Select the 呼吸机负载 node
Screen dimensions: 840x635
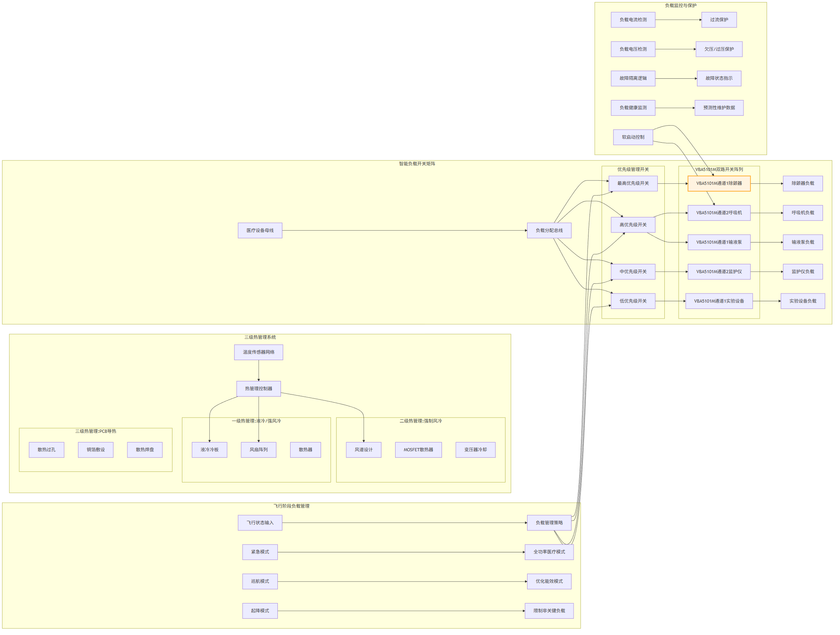click(803, 213)
